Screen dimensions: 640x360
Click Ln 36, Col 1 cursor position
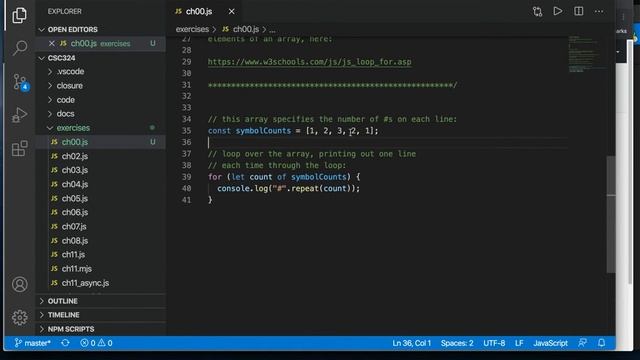[411, 343]
